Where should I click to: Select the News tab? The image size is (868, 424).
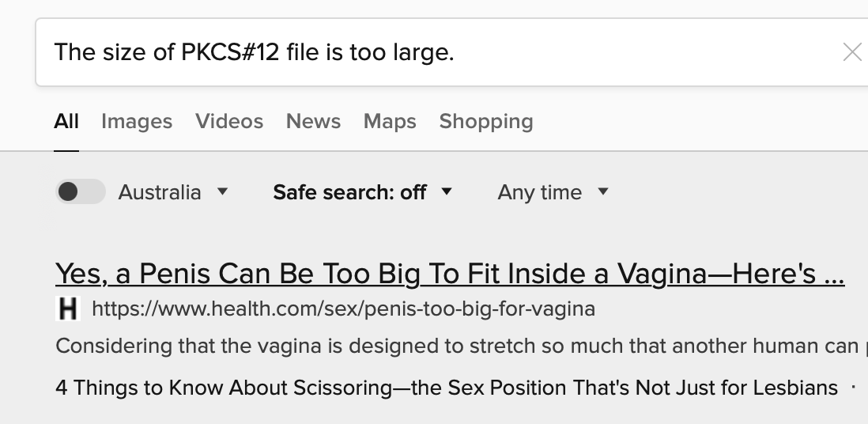click(x=313, y=122)
